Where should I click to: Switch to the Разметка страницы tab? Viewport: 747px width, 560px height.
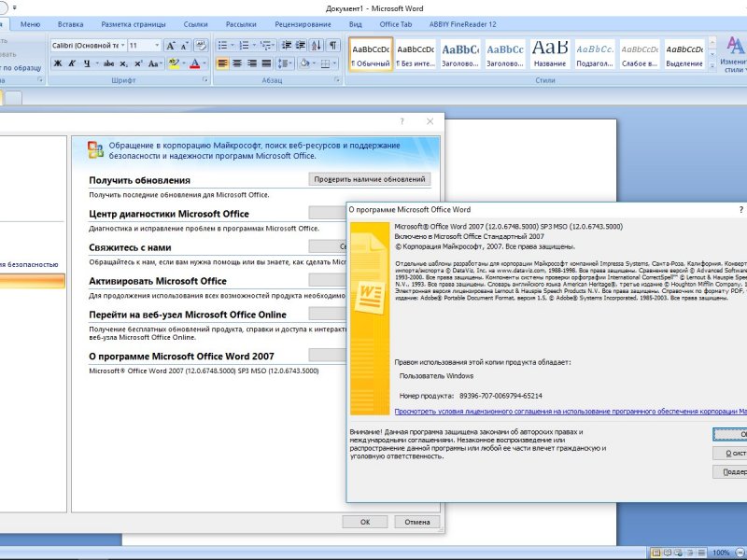click(x=134, y=24)
